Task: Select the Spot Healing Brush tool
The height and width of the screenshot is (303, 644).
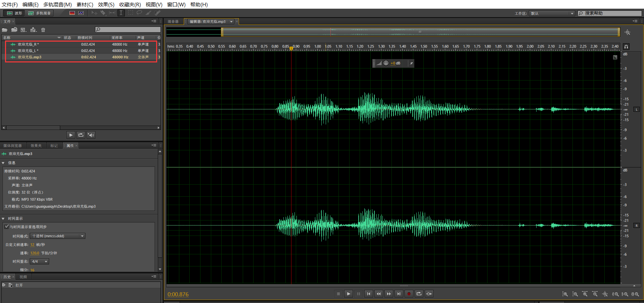Action: [157, 13]
